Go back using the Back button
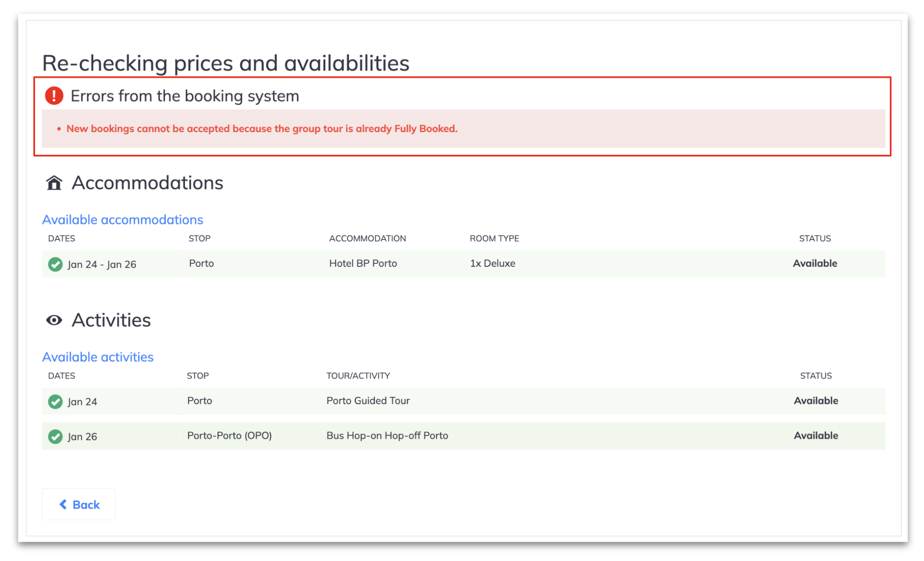This screenshot has height=561, width=924. tap(79, 505)
